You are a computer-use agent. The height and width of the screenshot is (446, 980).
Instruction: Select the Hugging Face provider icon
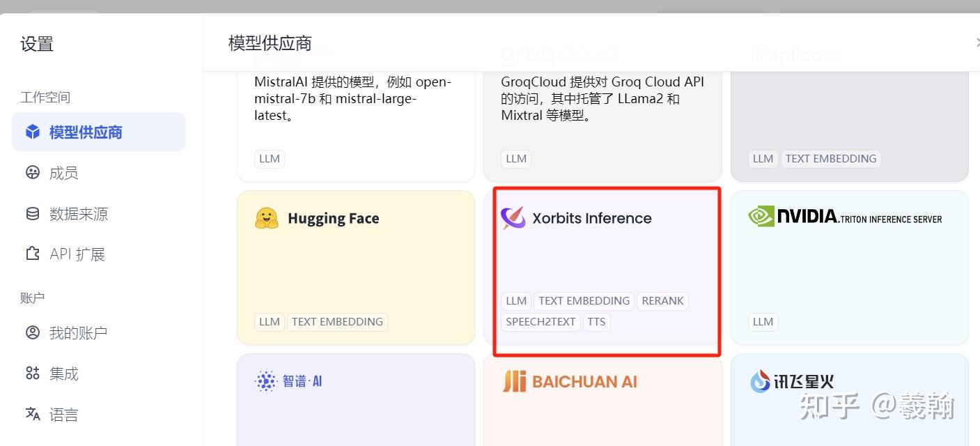coord(268,218)
